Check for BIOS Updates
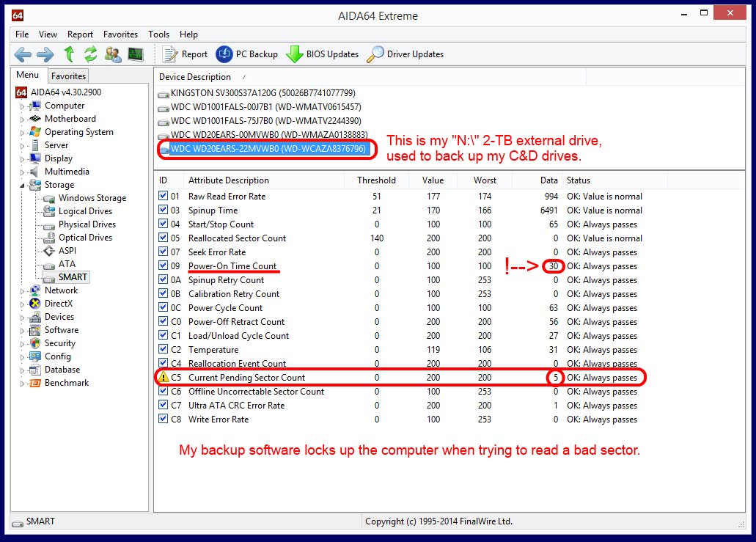The width and height of the screenshot is (756, 542). [322, 54]
